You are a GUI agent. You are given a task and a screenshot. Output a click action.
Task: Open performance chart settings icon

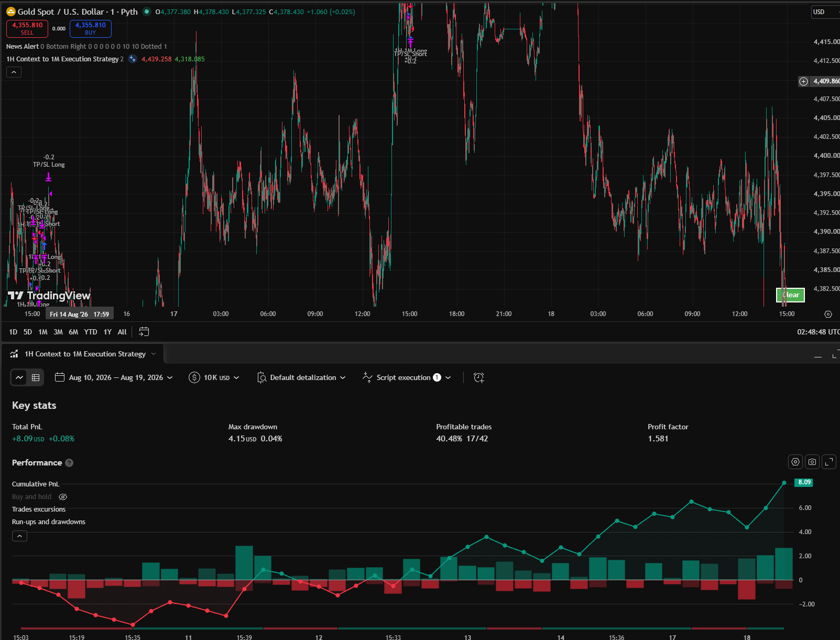click(795, 462)
